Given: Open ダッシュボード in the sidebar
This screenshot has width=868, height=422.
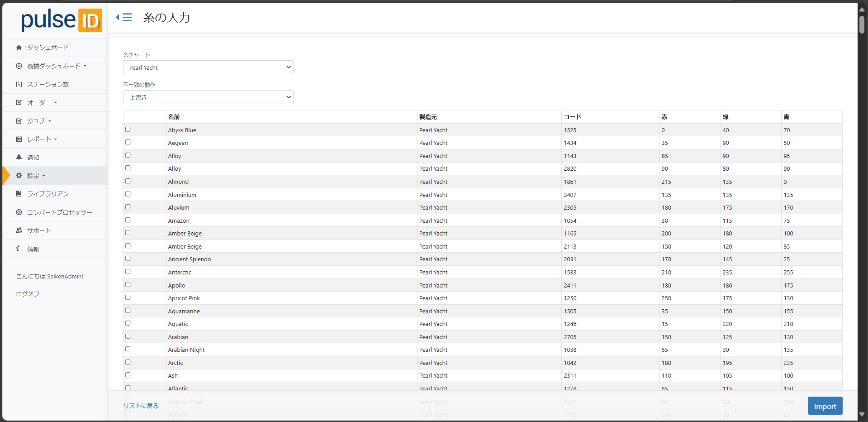Looking at the screenshot, I should 48,48.
